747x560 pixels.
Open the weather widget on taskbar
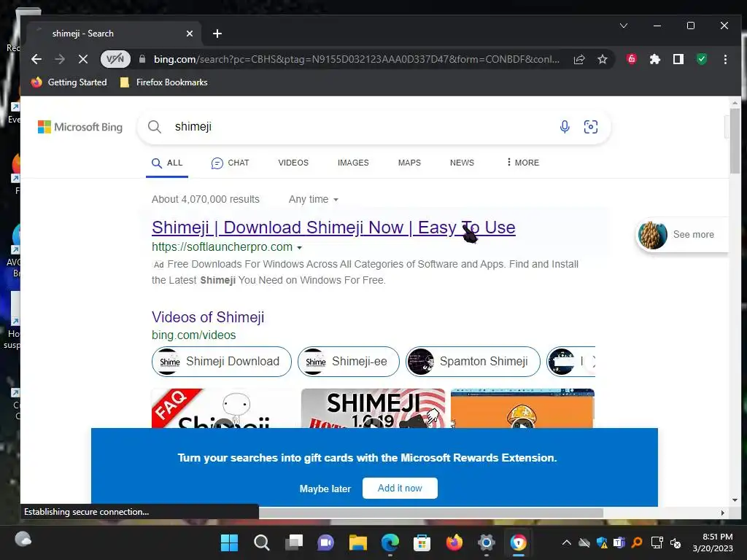tap(23, 540)
